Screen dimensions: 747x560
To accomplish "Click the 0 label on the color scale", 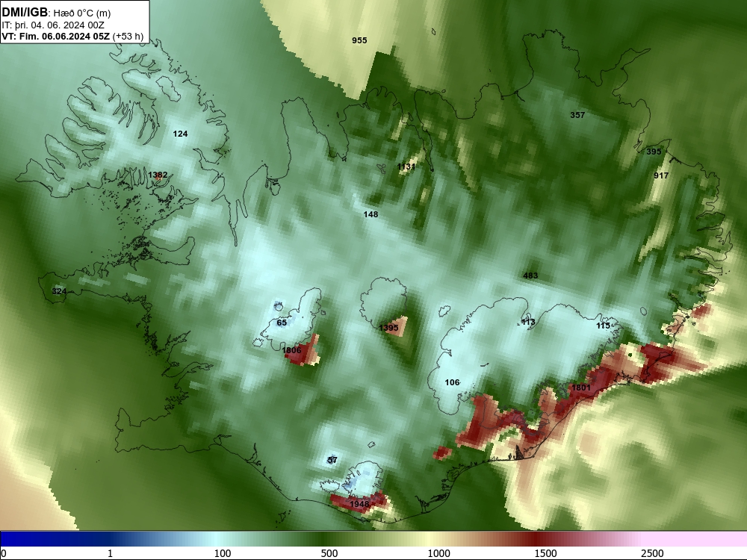I will [x=4, y=553].
